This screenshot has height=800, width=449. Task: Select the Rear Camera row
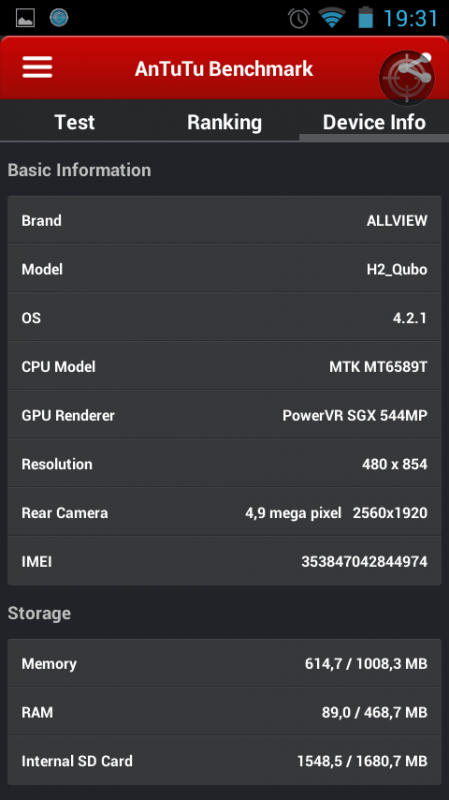point(224,513)
